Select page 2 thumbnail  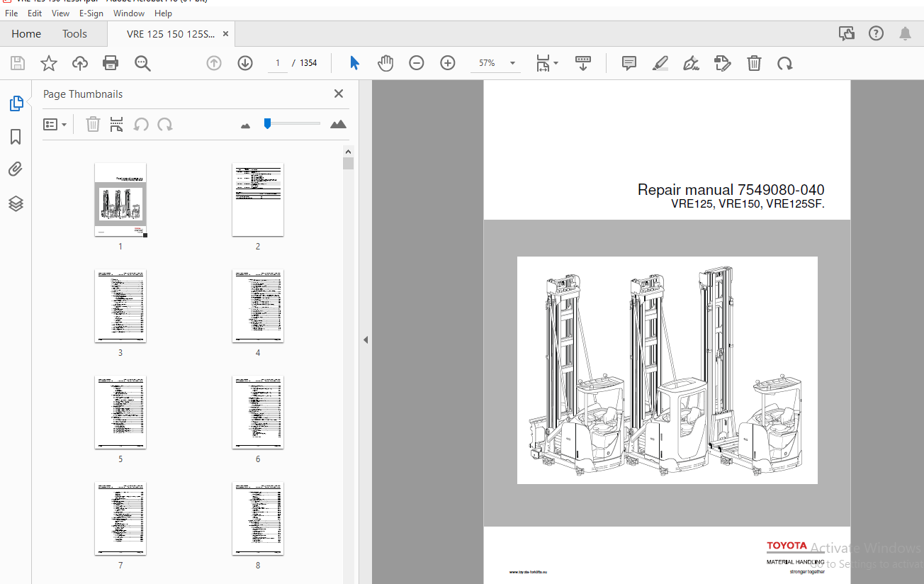pyautogui.click(x=258, y=200)
